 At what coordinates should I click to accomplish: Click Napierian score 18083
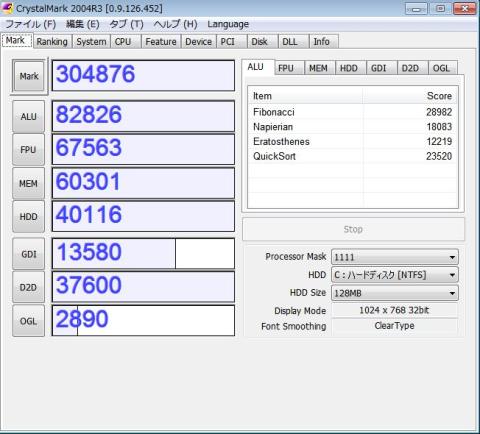tap(439, 127)
